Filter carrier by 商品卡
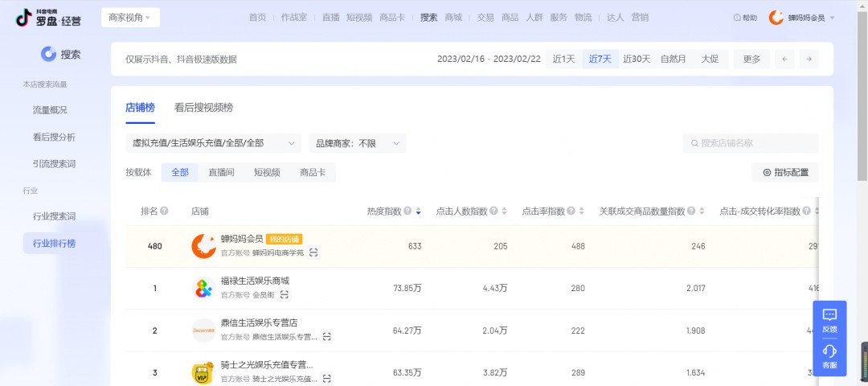This screenshot has width=868, height=386. tap(313, 173)
